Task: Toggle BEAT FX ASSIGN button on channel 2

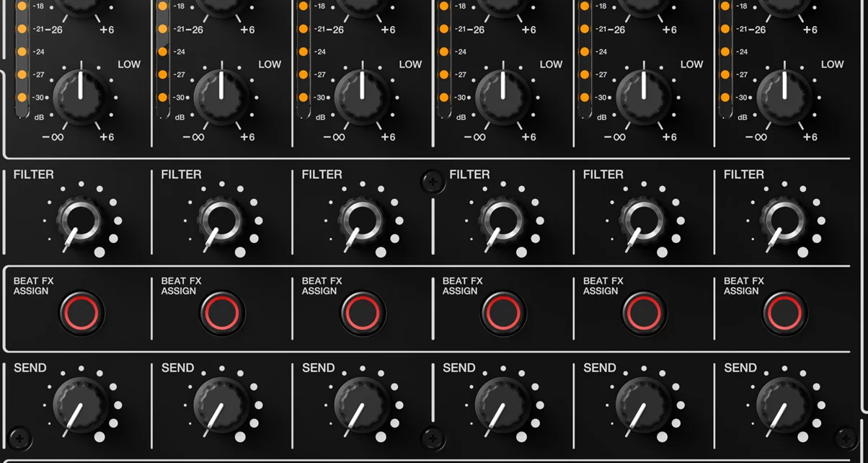Action: tap(222, 313)
